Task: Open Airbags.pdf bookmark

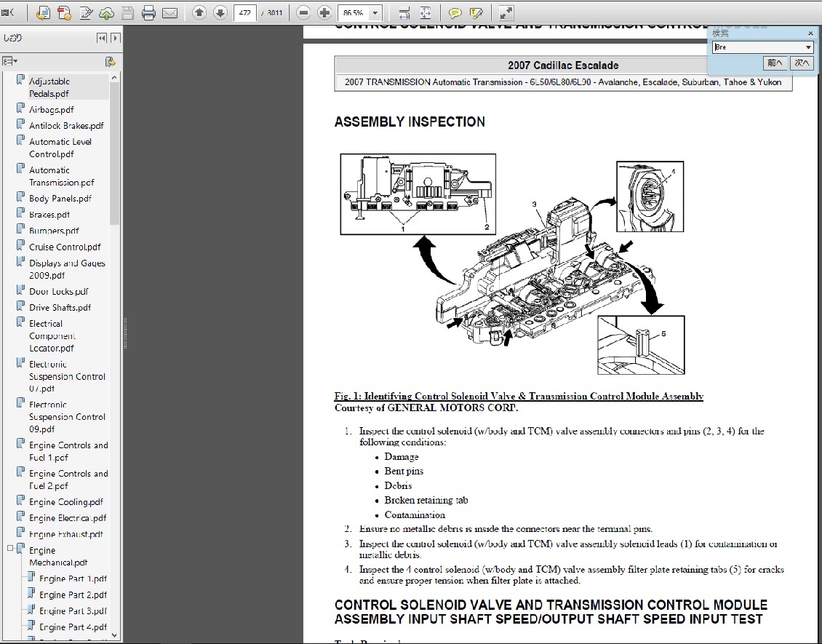Action: click(x=52, y=110)
